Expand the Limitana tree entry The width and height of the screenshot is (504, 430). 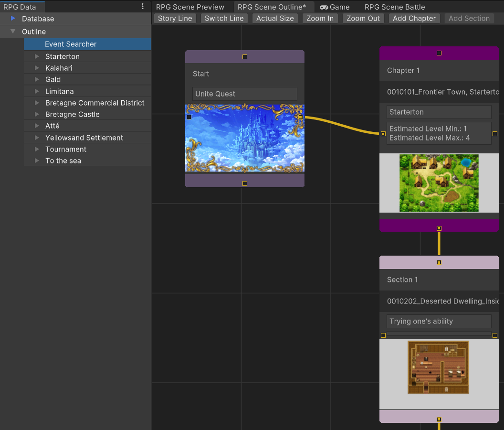(x=37, y=91)
